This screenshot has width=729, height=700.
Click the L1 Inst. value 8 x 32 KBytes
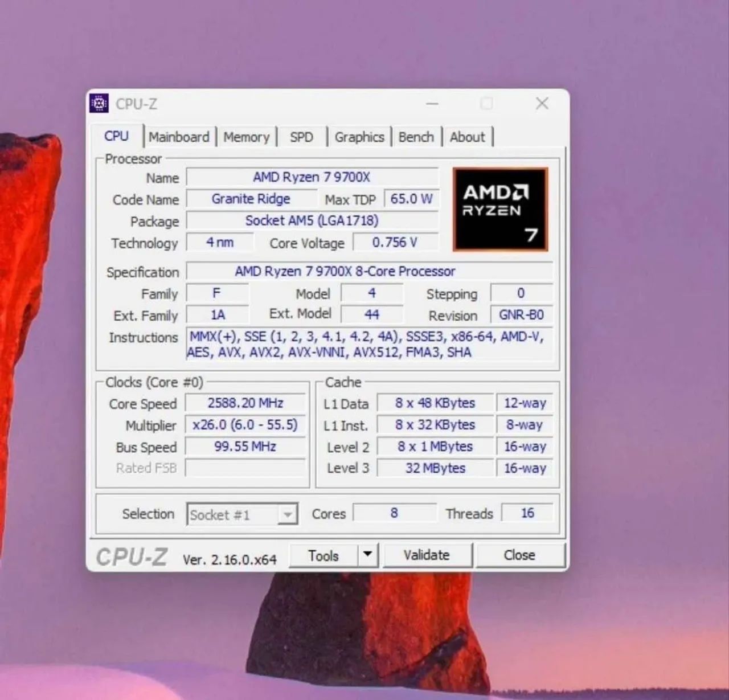(x=435, y=425)
